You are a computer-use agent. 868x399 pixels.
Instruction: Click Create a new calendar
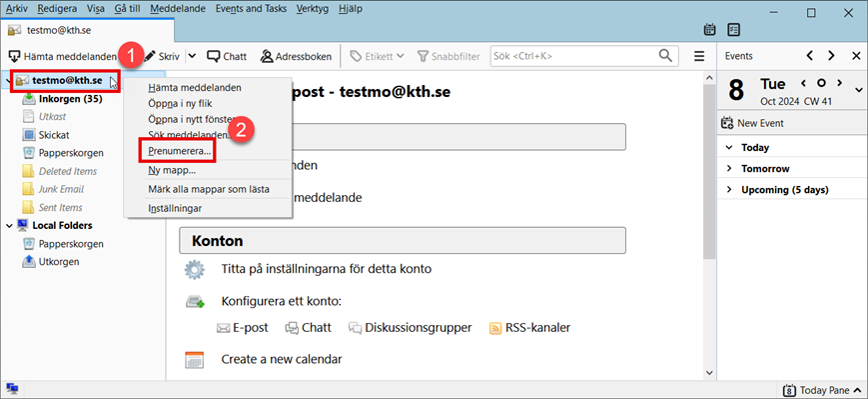point(282,359)
